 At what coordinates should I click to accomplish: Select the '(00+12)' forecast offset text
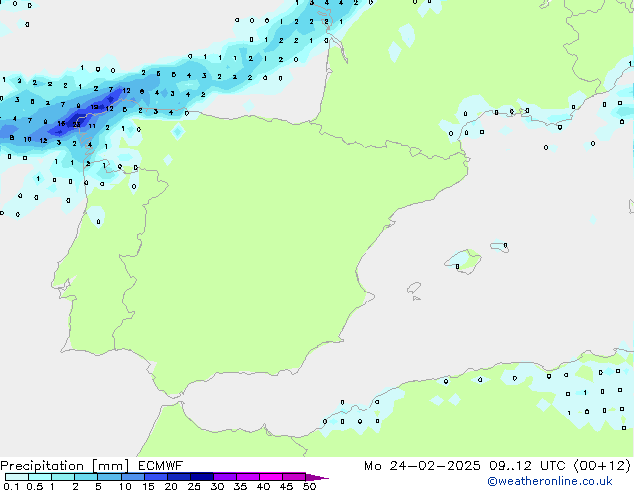point(602,466)
